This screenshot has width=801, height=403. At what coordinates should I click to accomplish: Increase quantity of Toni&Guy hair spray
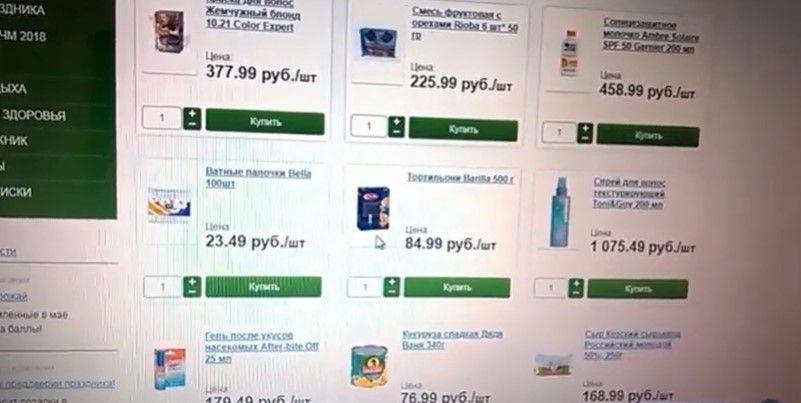coord(576,283)
